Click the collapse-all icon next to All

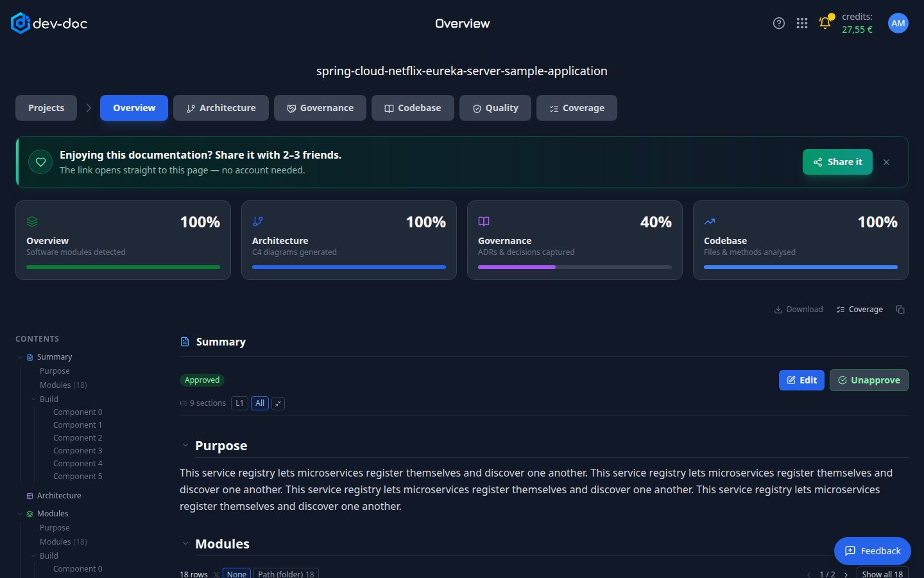pyautogui.click(x=278, y=403)
